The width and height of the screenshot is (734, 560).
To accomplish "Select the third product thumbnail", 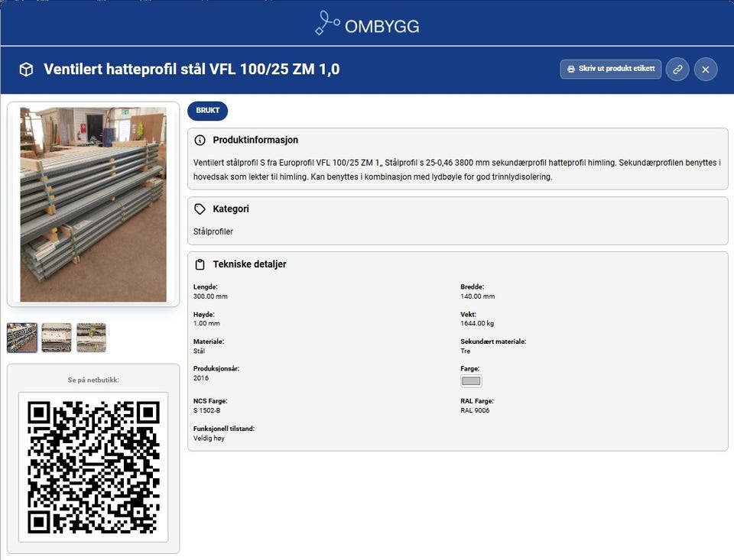I will click(91, 338).
